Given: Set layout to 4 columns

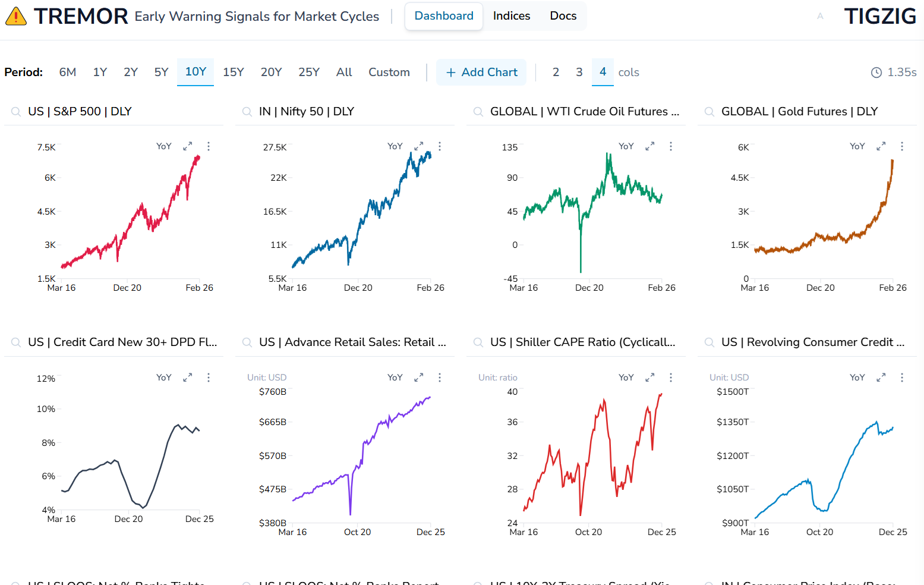Looking at the screenshot, I should tap(603, 72).
